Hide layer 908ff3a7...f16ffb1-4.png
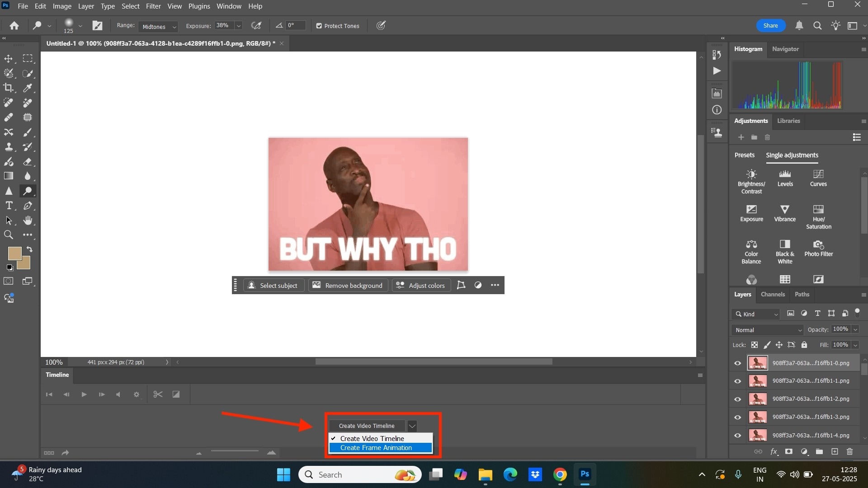 pyautogui.click(x=738, y=436)
